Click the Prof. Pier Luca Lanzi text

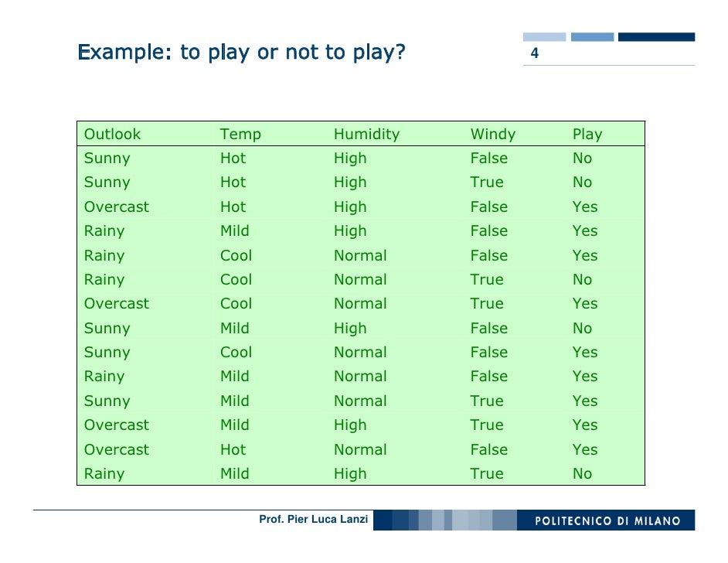point(315,520)
